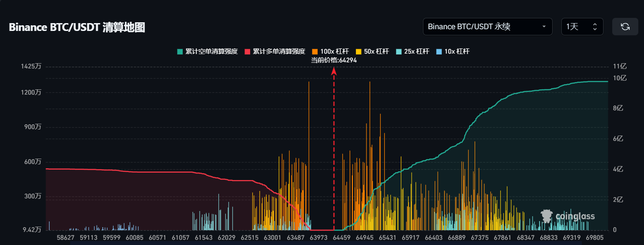Screen dimensions: 644x245
Task: Click the red arrowhead atop the dashed price line
Action: [334, 71]
